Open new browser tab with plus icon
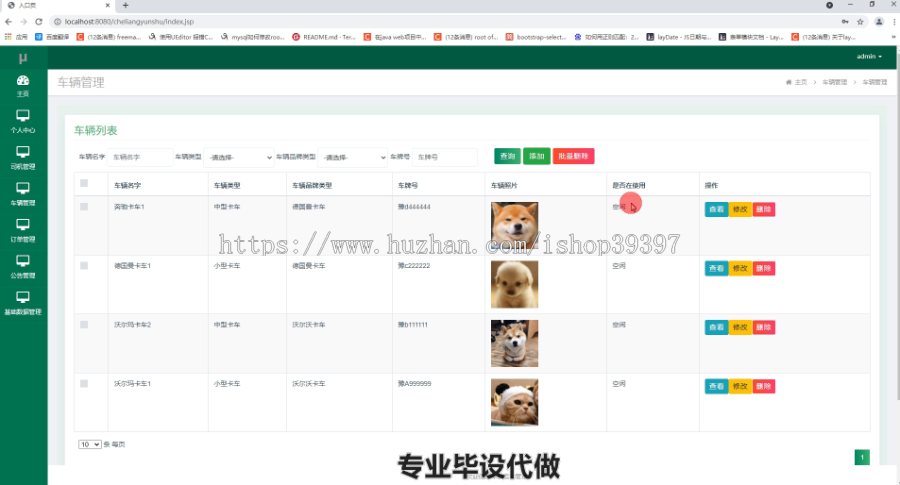Screen dimensions: 900x485 pos(125,5)
